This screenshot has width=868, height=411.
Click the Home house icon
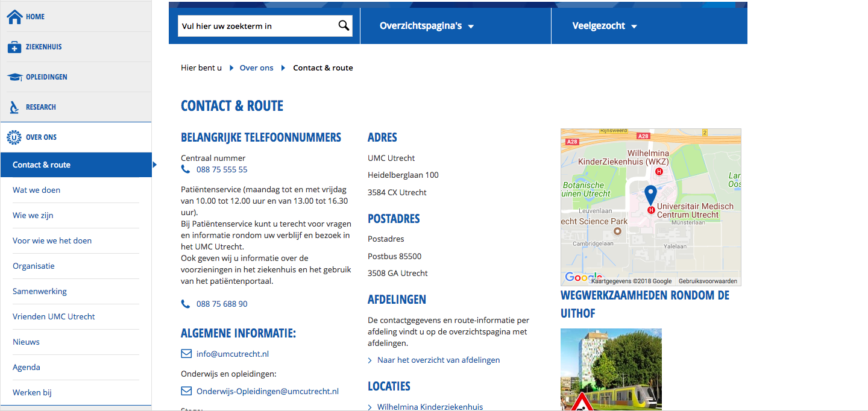click(14, 17)
